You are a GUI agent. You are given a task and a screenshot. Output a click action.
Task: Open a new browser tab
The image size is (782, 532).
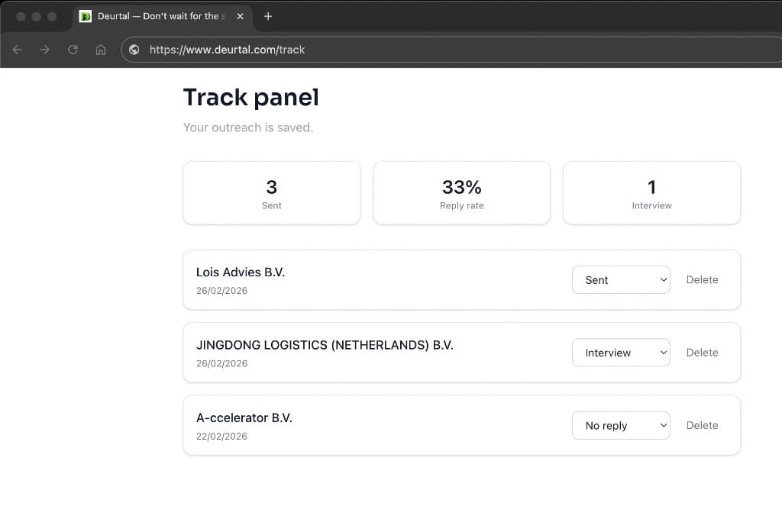267,16
